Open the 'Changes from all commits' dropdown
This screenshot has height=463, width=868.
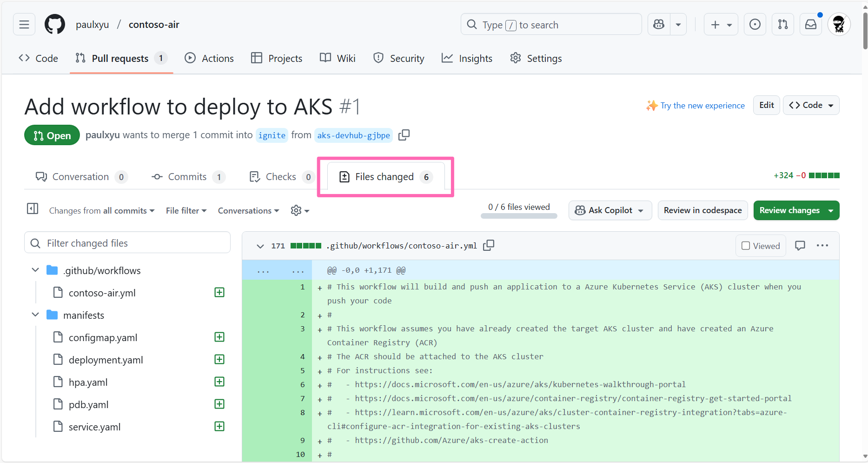click(x=101, y=210)
